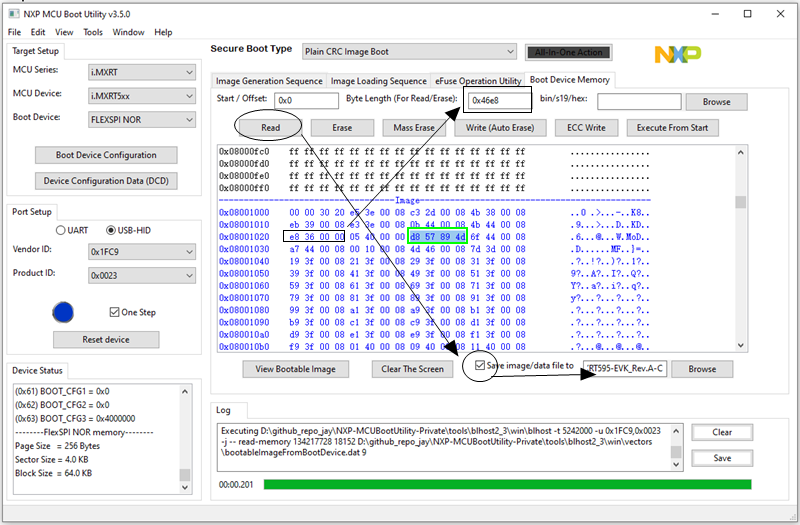Click the Erase button
The width and height of the screenshot is (800, 525).
(x=342, y=128)
